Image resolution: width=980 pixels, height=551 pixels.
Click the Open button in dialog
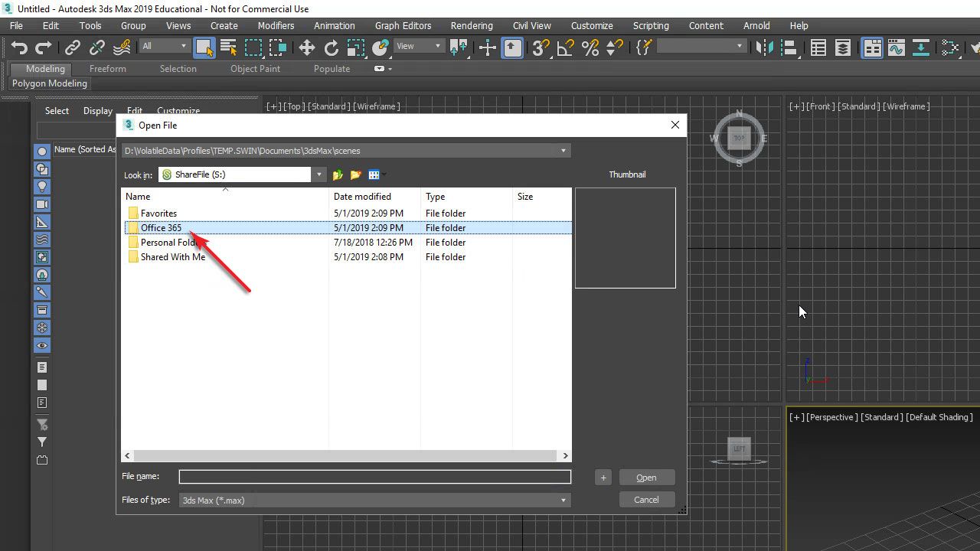pyautogui.click(x=646, y=478)
